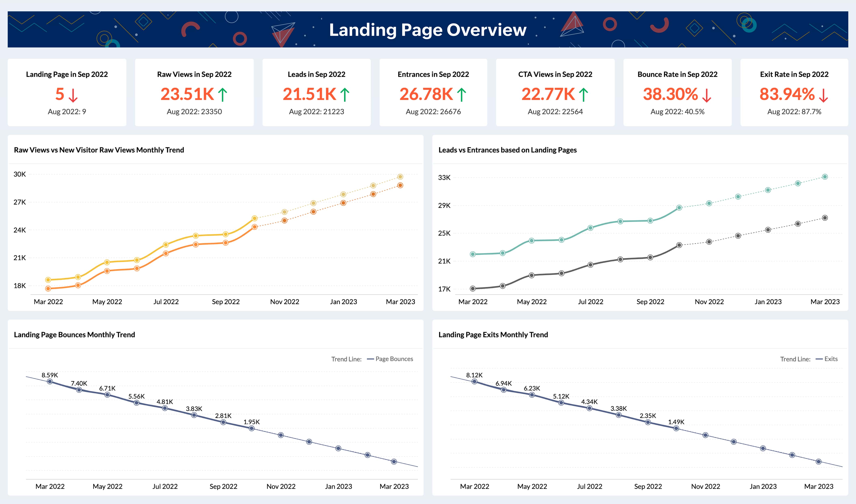Screen dimensions: 856x504
Task: Click the green up arrow next to 23.51K
Action: (x=223, y=95)
